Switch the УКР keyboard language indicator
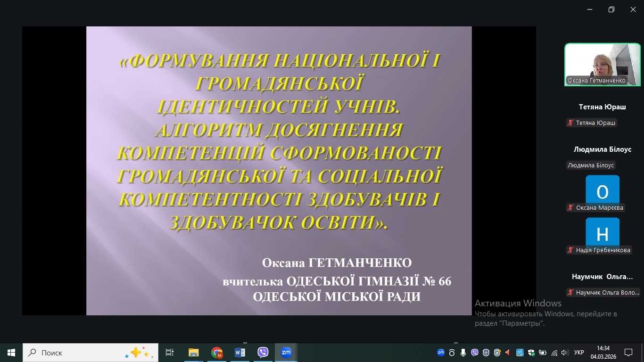Image resolution: width=644 pixels, height=362 pixels. tap(579, 353)
